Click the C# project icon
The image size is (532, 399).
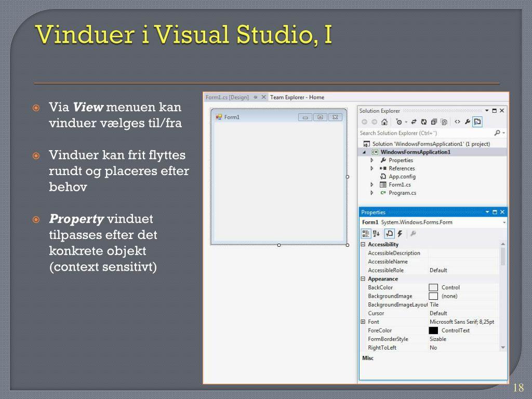(375, 152)
